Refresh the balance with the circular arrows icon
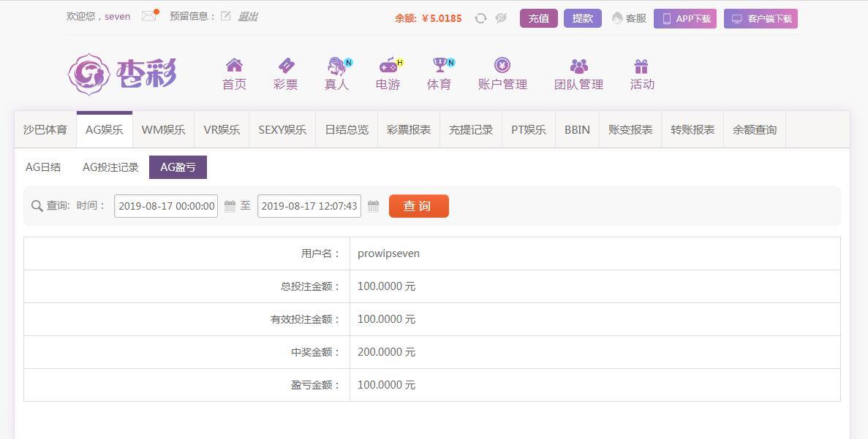868x439 pixels. coord(480,18)
